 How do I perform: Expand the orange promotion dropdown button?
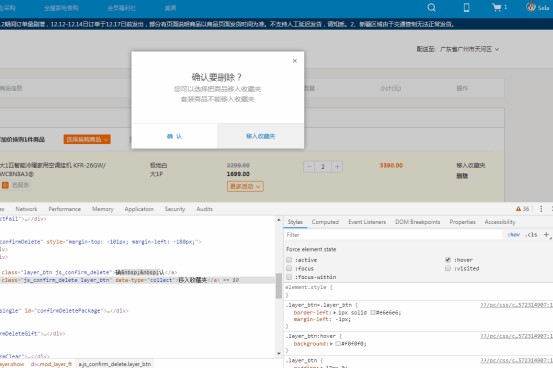coord(87,139)
